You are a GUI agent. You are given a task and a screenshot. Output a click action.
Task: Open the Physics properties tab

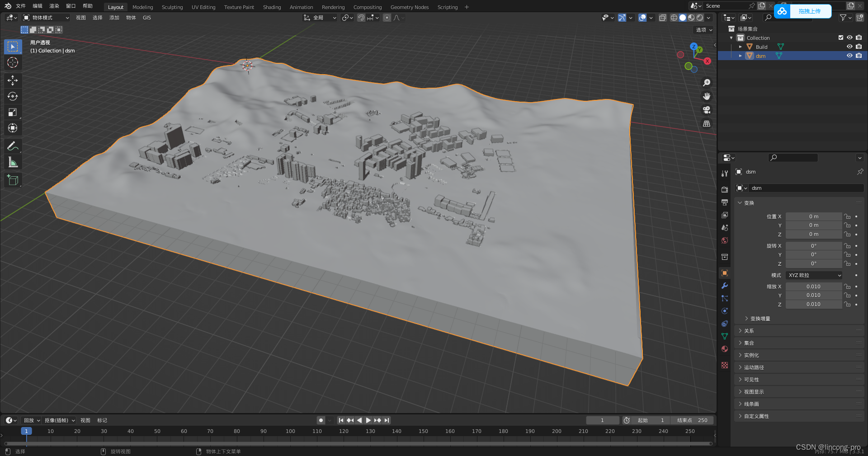click(725, 311)
